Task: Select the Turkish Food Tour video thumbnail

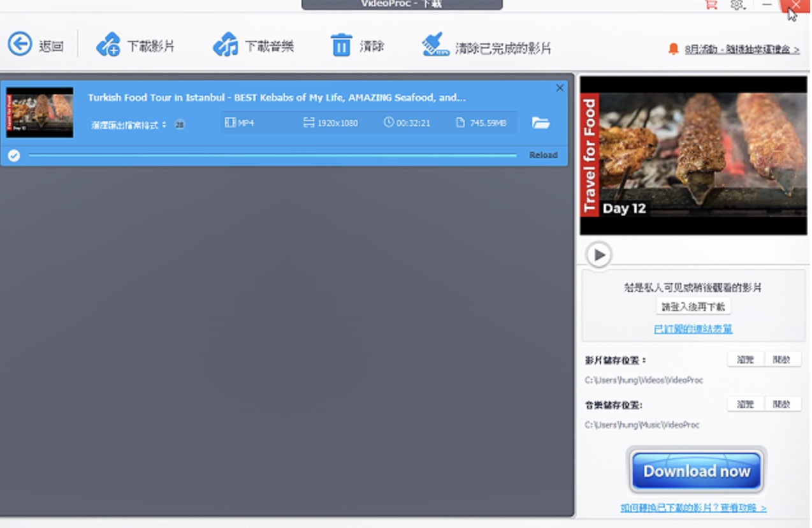Action: point(40,112)
